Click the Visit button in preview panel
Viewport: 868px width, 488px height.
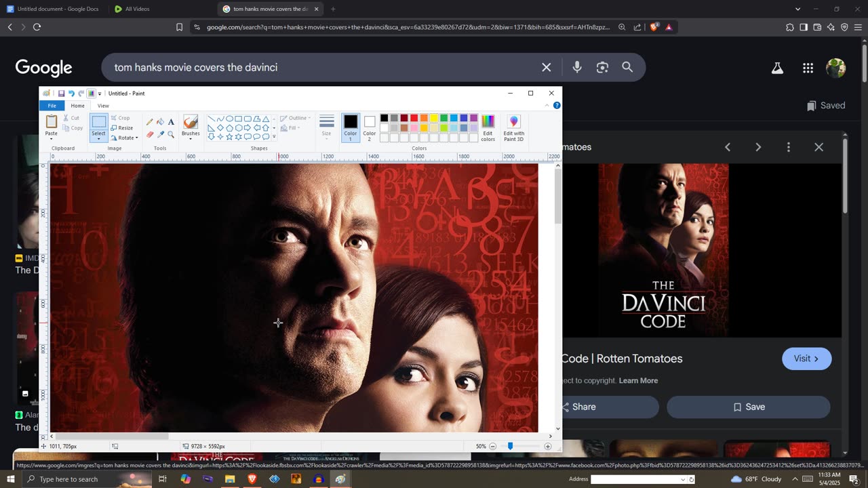tap(807, 359)
